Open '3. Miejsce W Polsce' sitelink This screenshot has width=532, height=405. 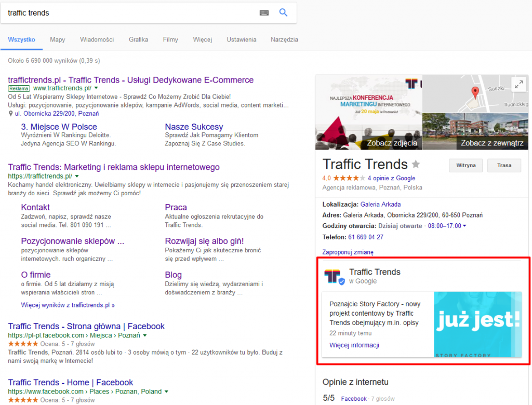[x=59, y=127]
